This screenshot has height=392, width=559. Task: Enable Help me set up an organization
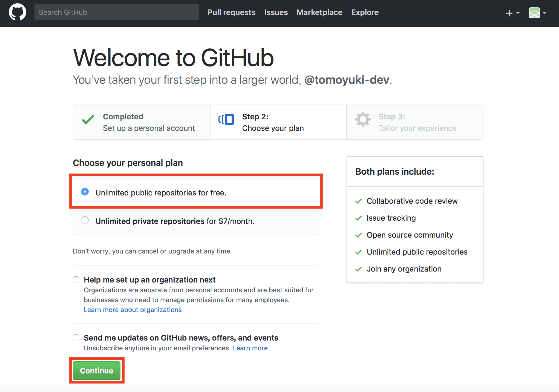[x=76, y=280]
